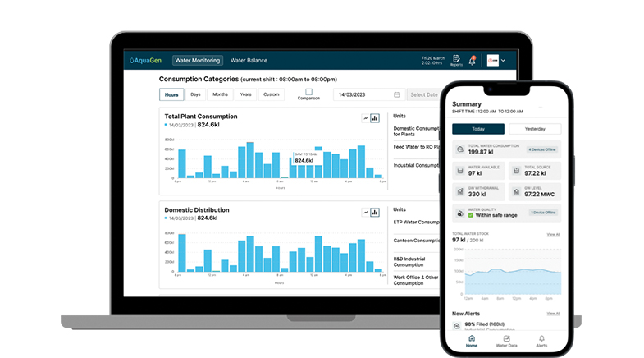Open the Reports icon in header
The image size is (644, 358).
click(456, 60)
